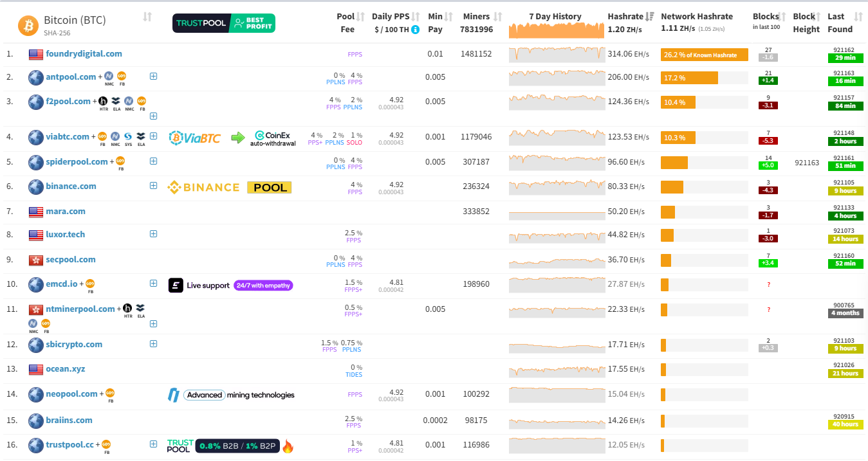Click the 7 Day History chart in header

point(557,30)
